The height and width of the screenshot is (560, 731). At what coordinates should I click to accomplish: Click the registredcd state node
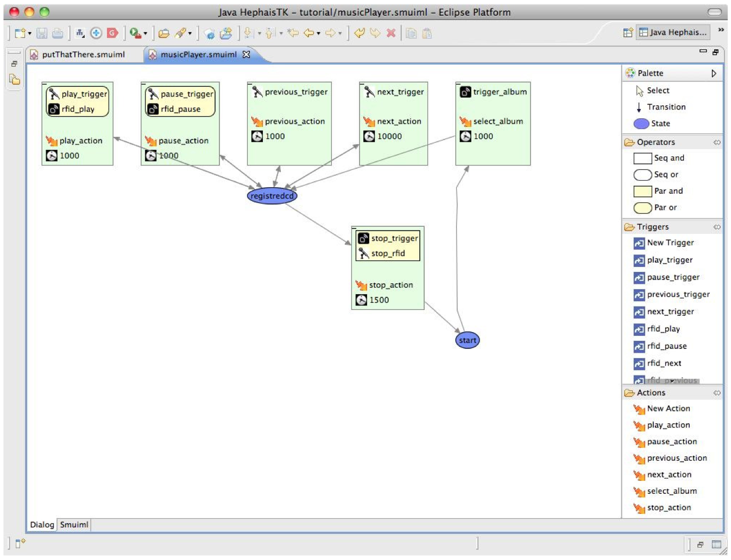[272, 196]
